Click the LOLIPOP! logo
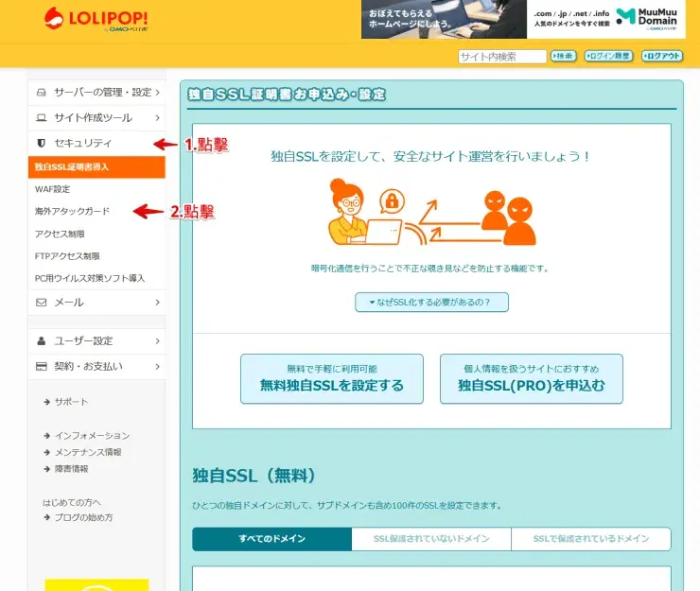 pos(96,19)
